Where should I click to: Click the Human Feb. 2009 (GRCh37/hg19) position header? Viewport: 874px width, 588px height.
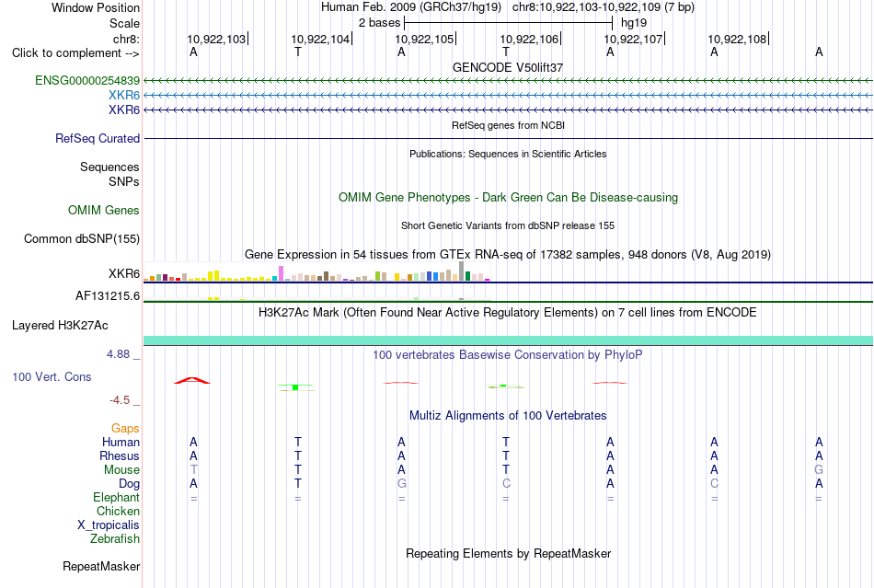coord(411,7)
